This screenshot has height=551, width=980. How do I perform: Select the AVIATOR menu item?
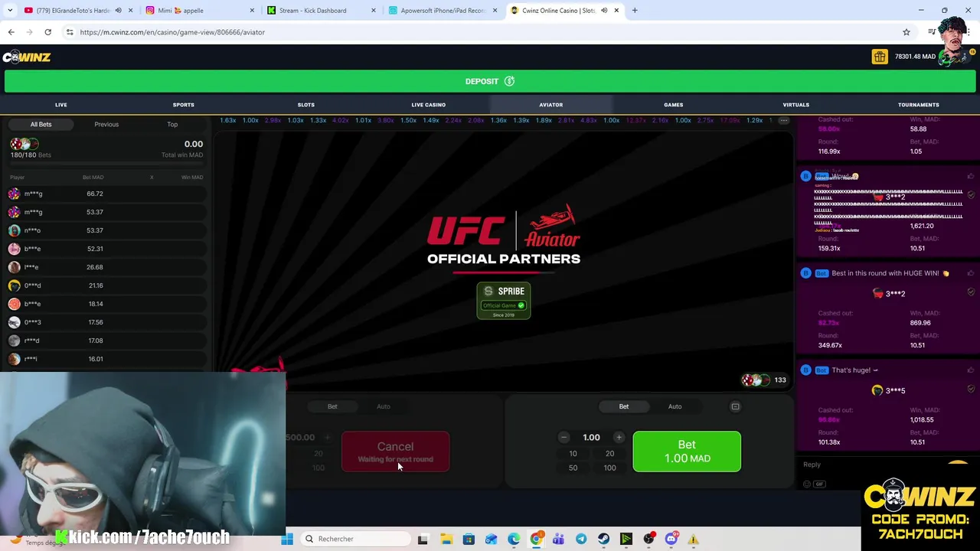coord(551,105)
